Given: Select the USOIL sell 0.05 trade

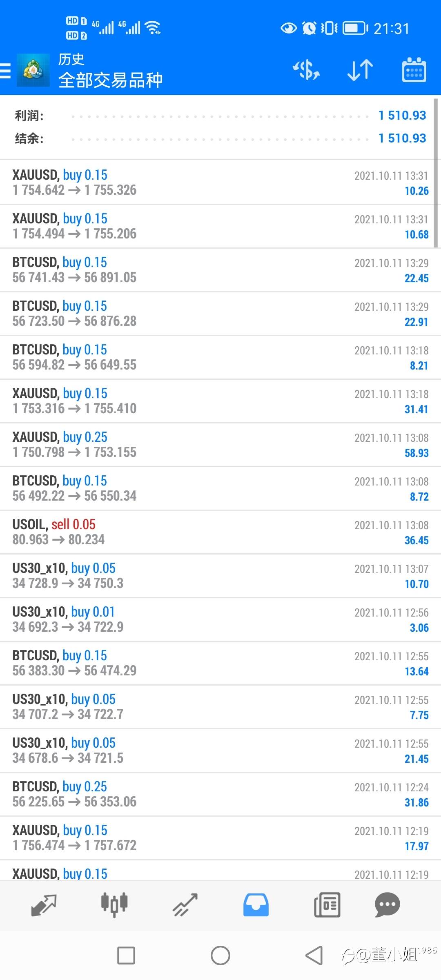Looking at the screenshot, I should (220, 532).
